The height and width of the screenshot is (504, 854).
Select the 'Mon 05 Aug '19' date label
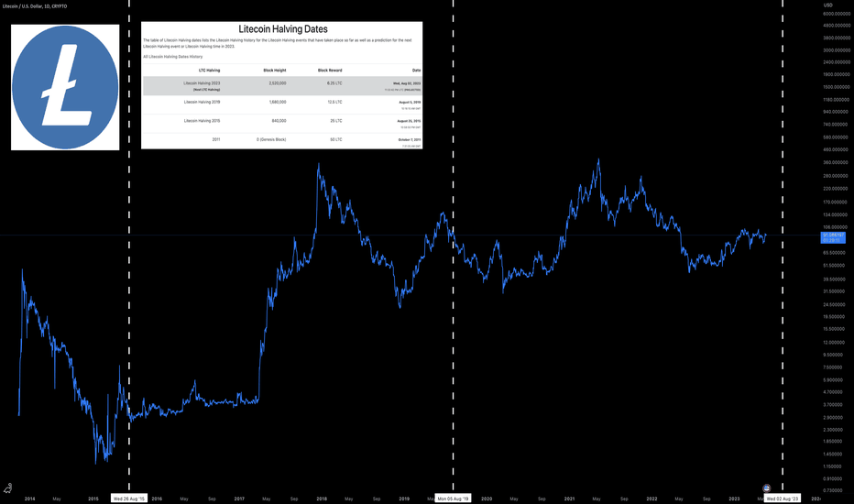(x=454, y=499)
